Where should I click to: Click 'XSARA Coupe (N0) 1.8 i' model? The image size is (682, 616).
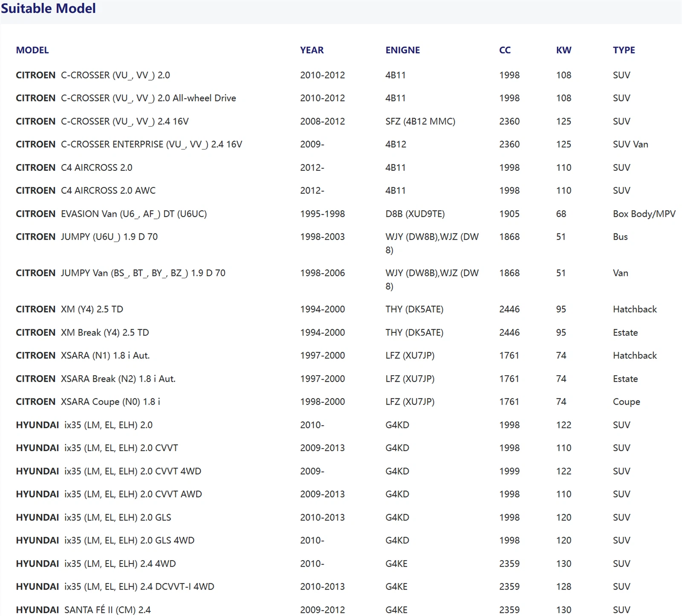[110, 402]
